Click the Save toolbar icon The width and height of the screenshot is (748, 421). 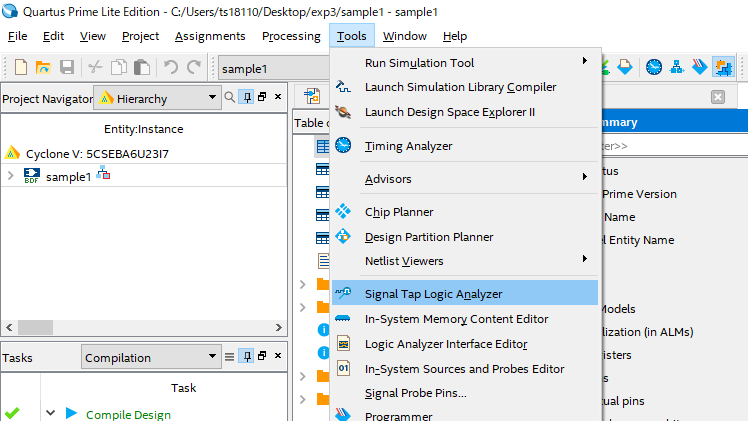click(x=67, y=67)
